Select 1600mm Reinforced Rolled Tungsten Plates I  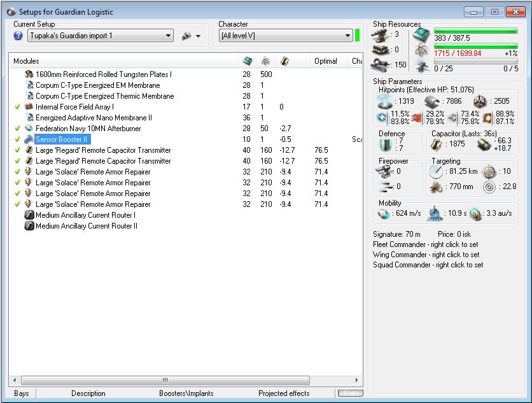click(x=104, y=74)
